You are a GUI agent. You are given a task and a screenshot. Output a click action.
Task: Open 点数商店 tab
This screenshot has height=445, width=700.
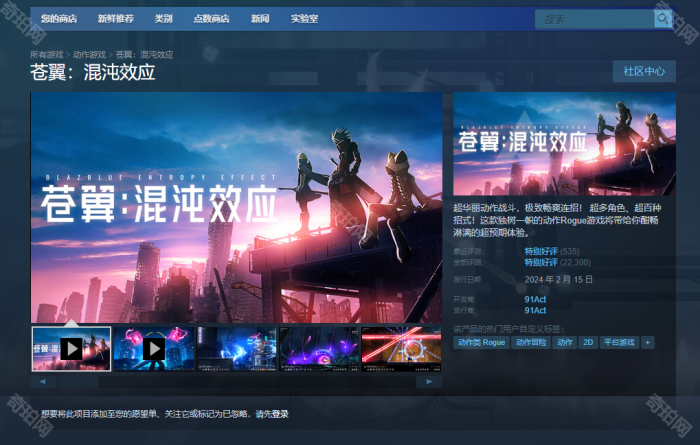coord(211,19)
